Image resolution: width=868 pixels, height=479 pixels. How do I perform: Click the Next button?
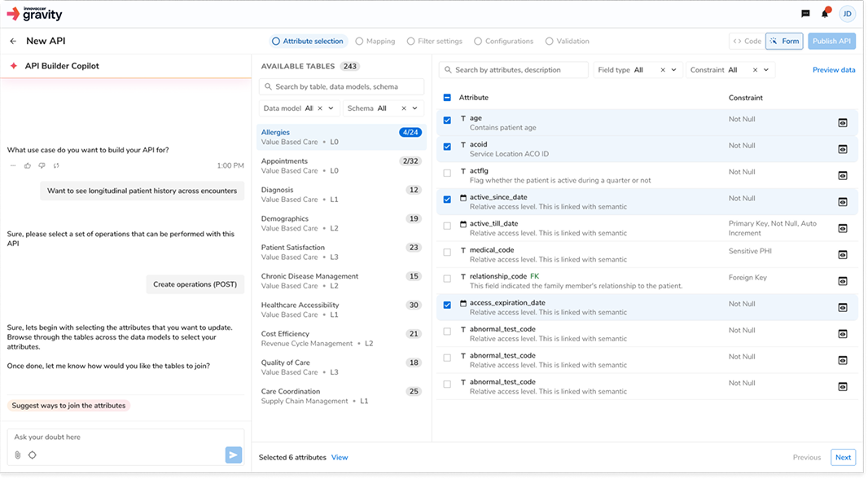843,457
